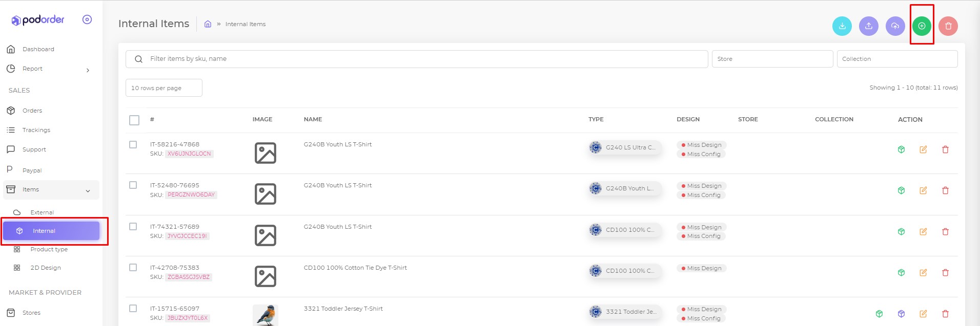Image resolution: width=980 pixels, height=326 pixels.
Task: Click the SKU XV6UJNJGLOCN tag
Action: [x=189, y=154]
